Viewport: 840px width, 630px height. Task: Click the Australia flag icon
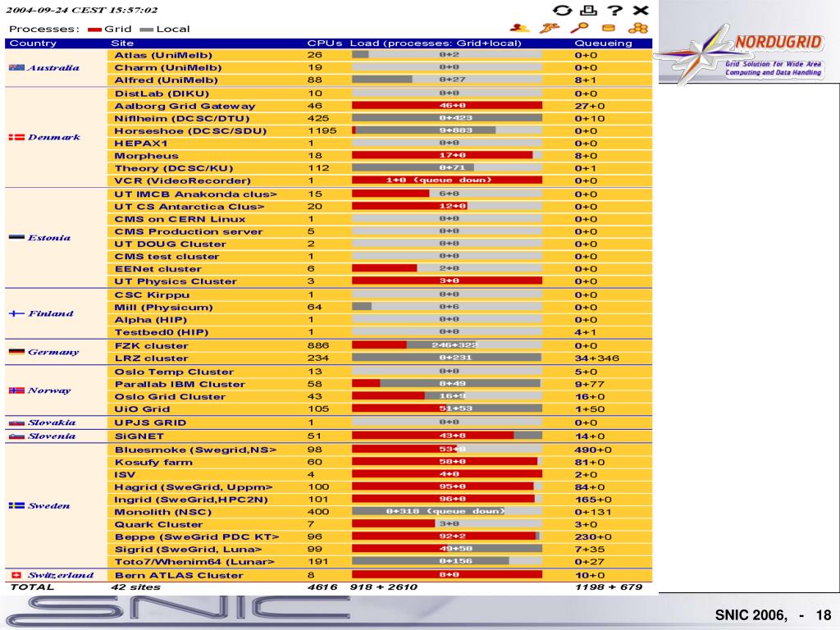pyautogui.click(x=16, y=67)
